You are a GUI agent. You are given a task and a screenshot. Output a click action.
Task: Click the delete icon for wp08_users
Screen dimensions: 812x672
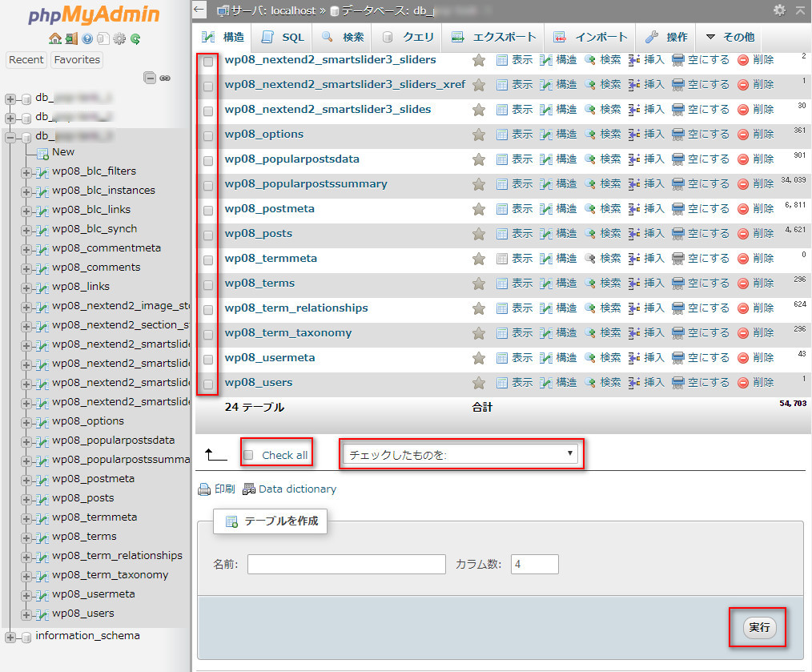point(743,383)
